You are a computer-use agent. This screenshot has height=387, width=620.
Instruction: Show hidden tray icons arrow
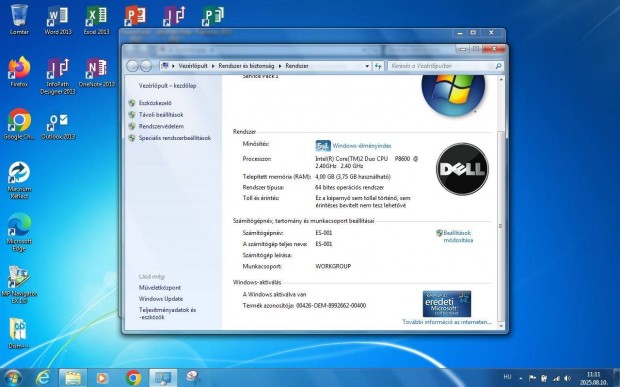coord(520,378)
